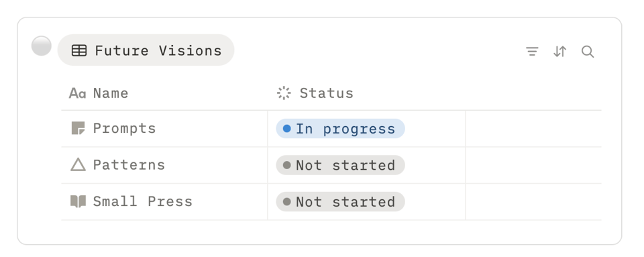
Task: Open the Patterns page
Action: (129, 164)
